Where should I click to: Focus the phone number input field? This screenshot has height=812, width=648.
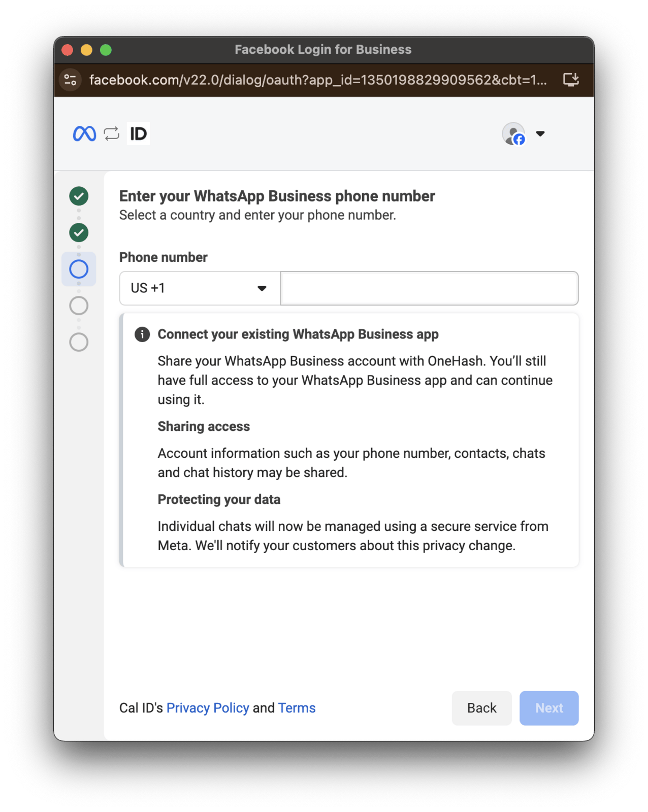point(430,288)
